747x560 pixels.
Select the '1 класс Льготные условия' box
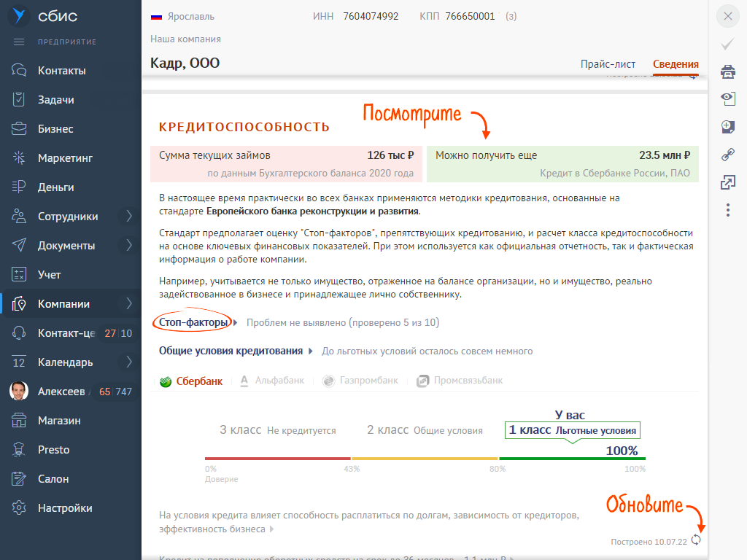pos(572,430)
